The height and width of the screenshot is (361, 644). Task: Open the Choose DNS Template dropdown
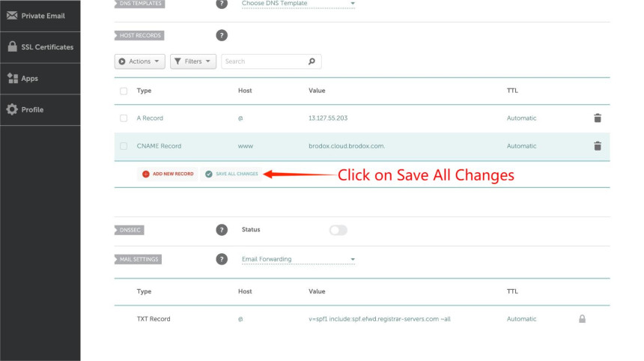[x=298, y=4]
